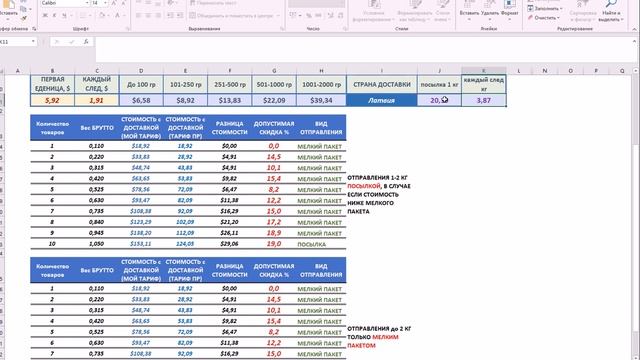Viewport: 640px width, 360px height.
Task: Toggle bold formatting (Ж)
Action: click(x=45, y=16)
